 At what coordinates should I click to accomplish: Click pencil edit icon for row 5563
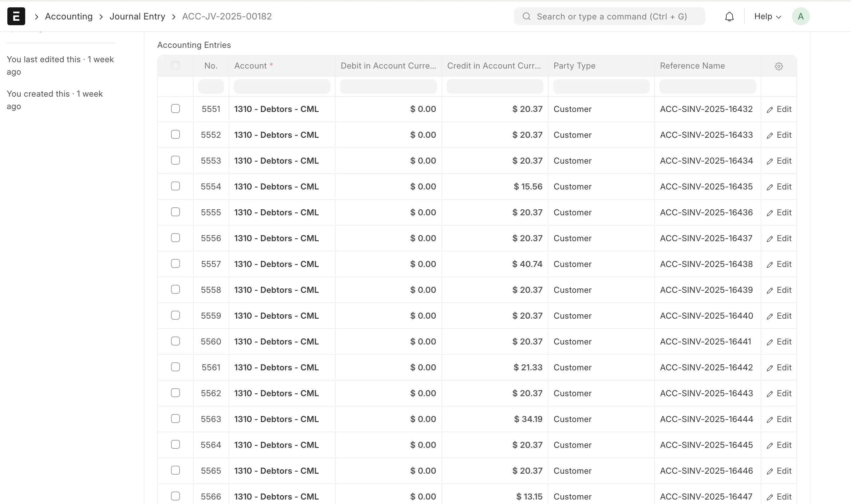(x=770, y=419)
